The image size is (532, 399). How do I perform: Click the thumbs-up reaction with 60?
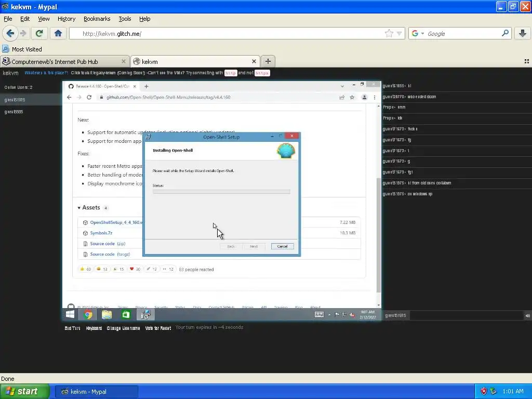click(x=85, y=269)
